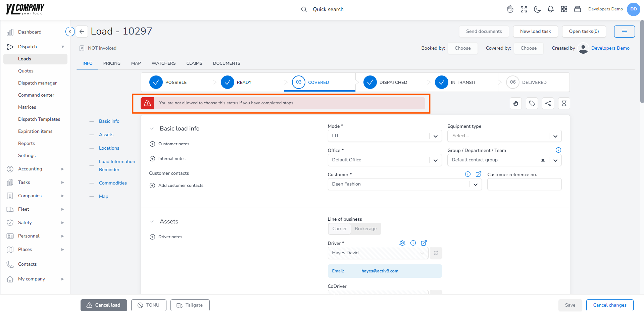Image resolution: width=644 pixels, height=314 pixels.
Task: Click the Quick search field
Action: (328, 9)
